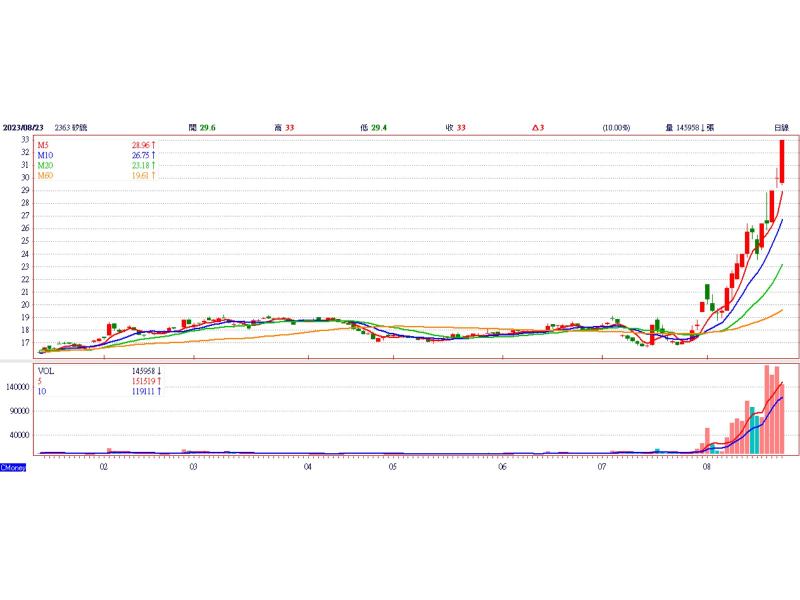Click the 收 33 closing price readout
Image resolution: width=800 pixels, height=600 pixels.
coord(456,128)
